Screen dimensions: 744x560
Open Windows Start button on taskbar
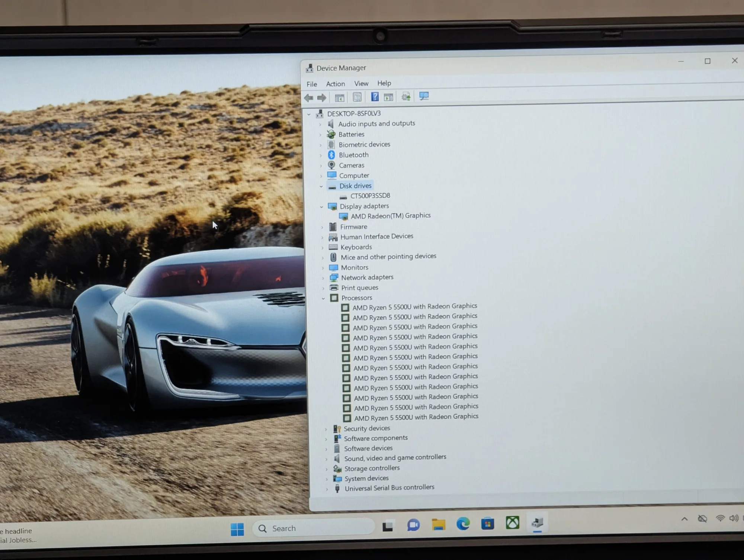point(237,529)
